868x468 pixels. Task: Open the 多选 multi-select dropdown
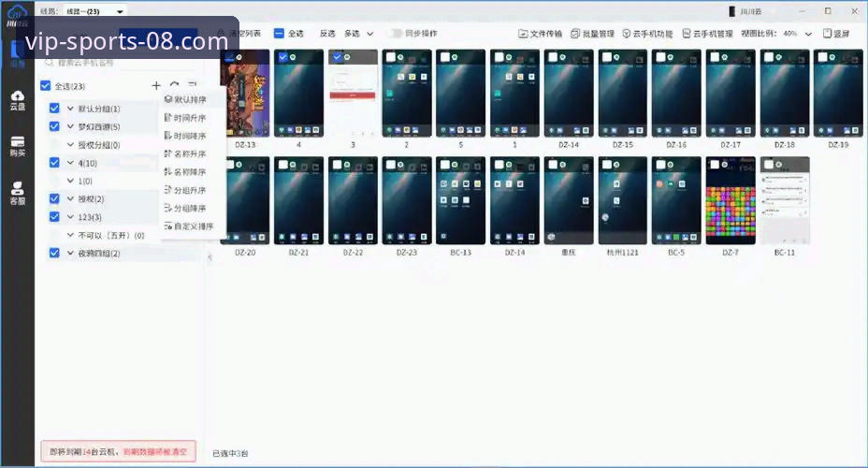click(359, 34)
